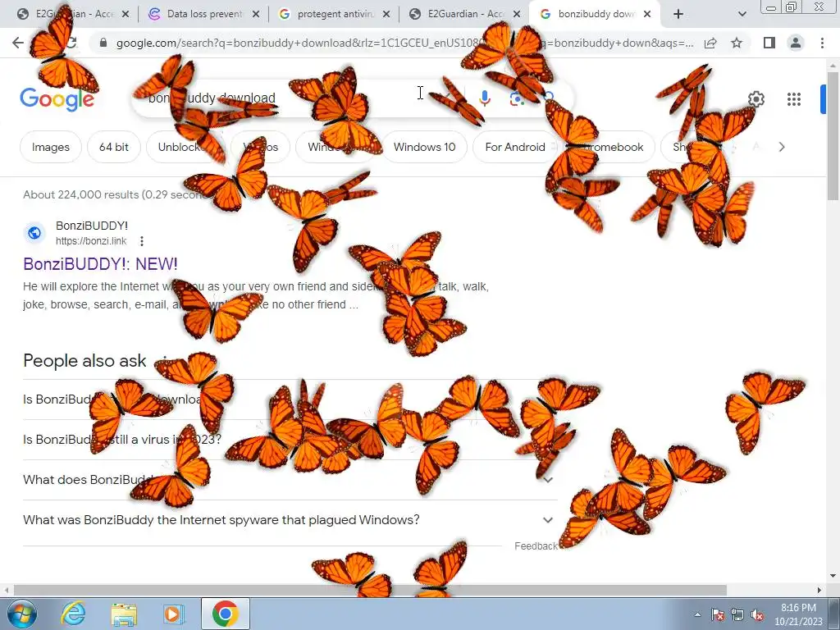Start voice search with the microphone

485,98
